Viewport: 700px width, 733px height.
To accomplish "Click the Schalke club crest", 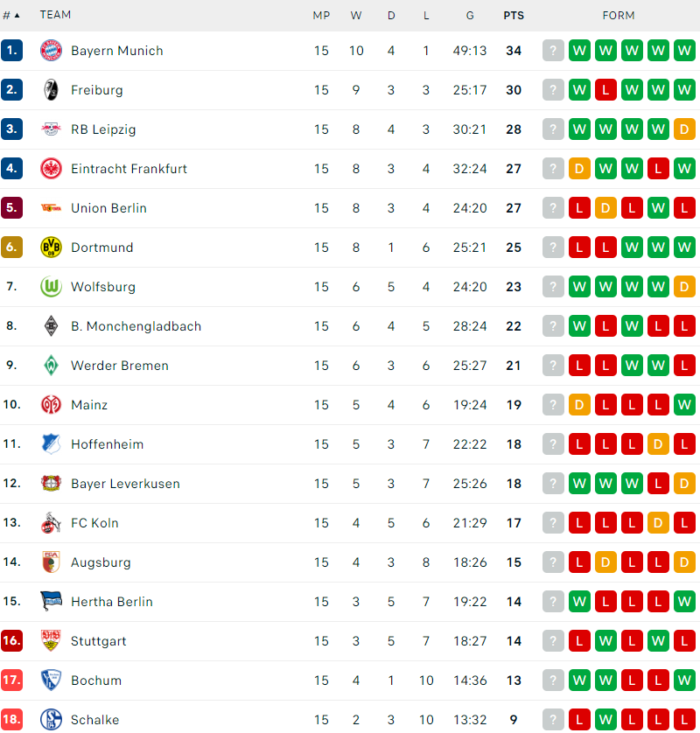I will [51, 720].
